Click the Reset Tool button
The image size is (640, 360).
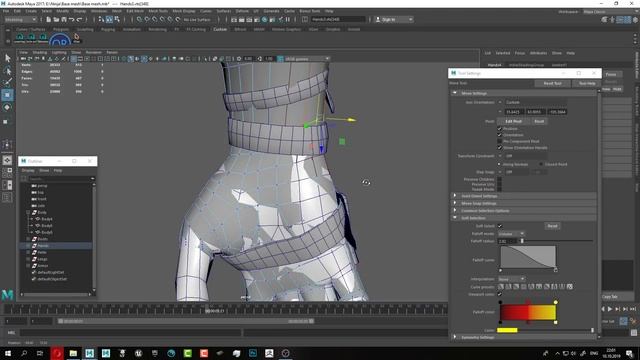pos(552,83)
